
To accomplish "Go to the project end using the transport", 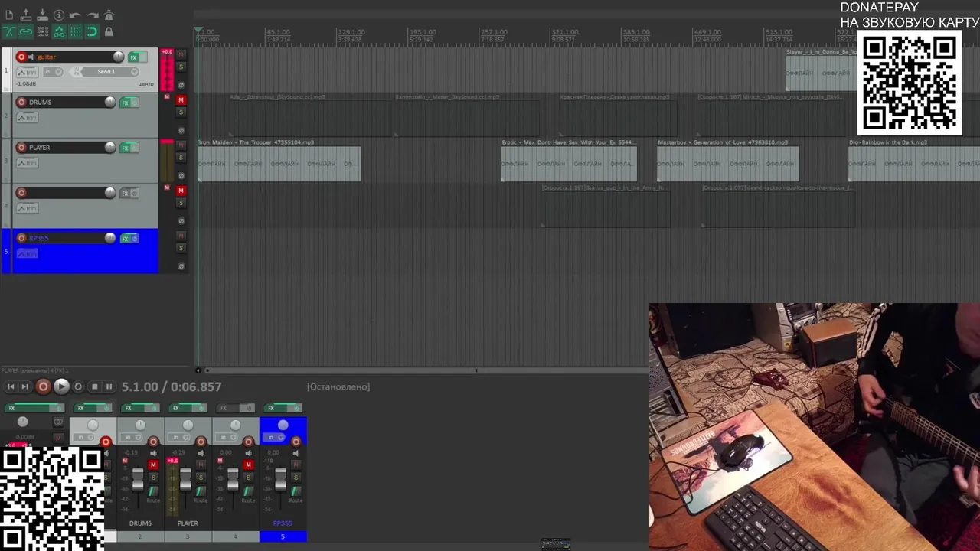I will coord(24,386).
